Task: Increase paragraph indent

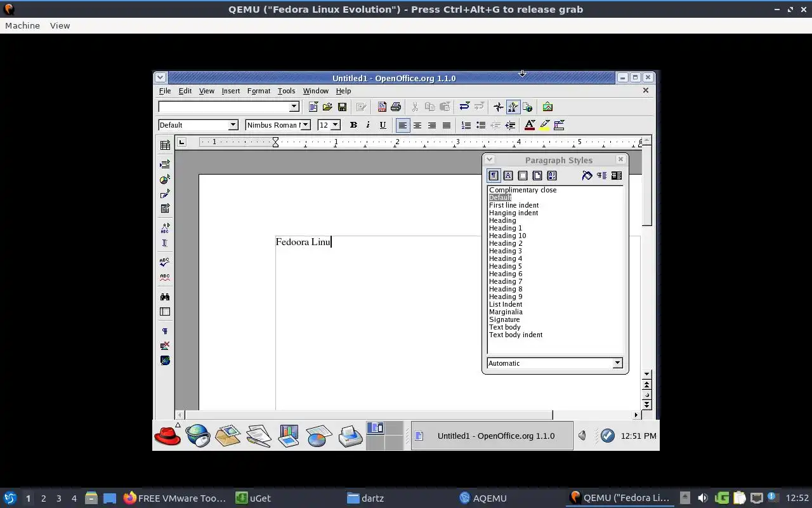Action: pos(510,125)
